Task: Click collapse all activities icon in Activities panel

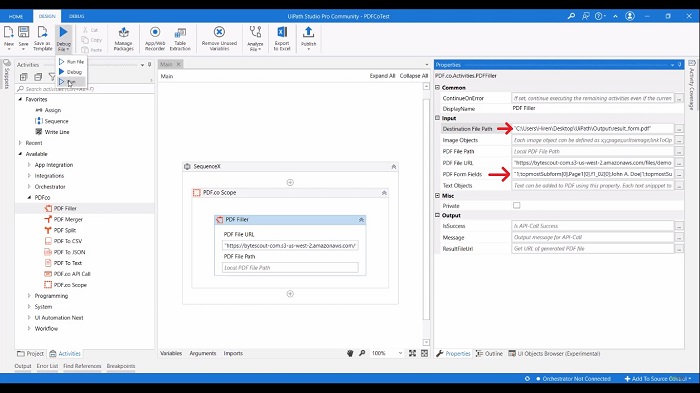Action: (38, 77)
